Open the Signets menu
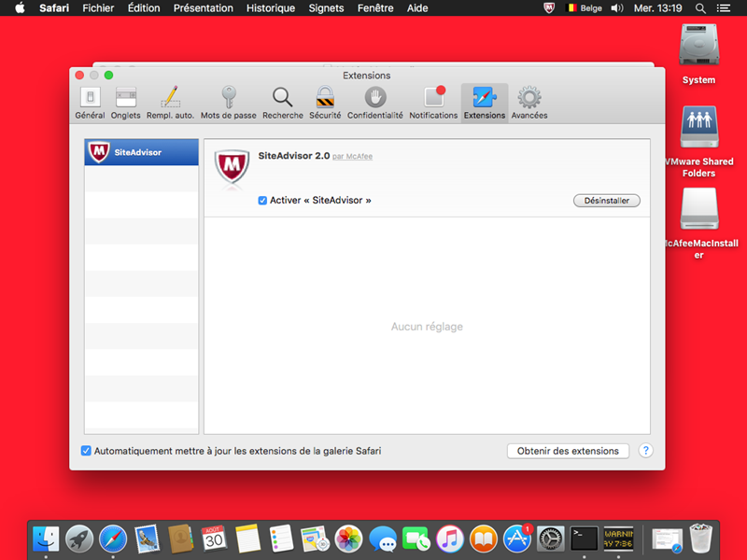 tap(326, 8)
